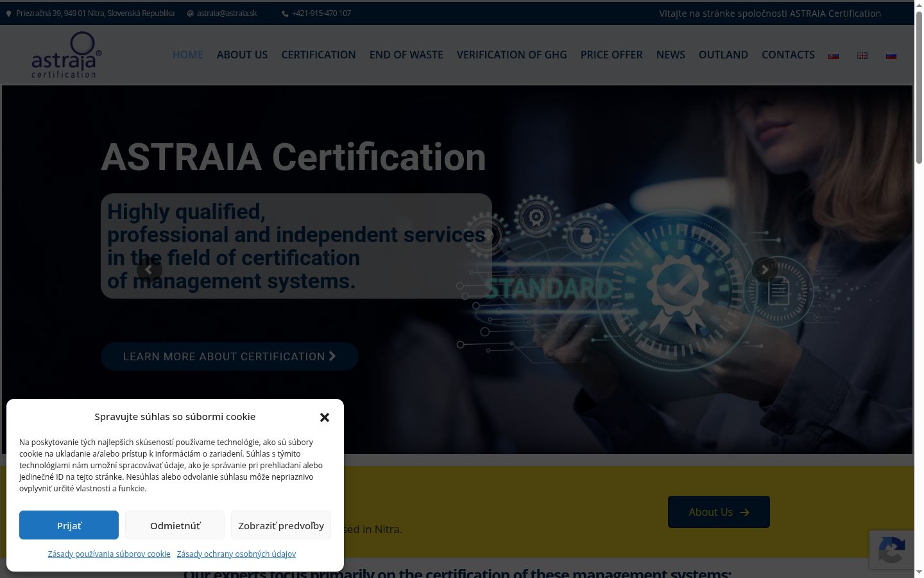The height and width of the screenshot is (578, 924).
Task: Click Learn More About Certification button
Action: [230, 356]
